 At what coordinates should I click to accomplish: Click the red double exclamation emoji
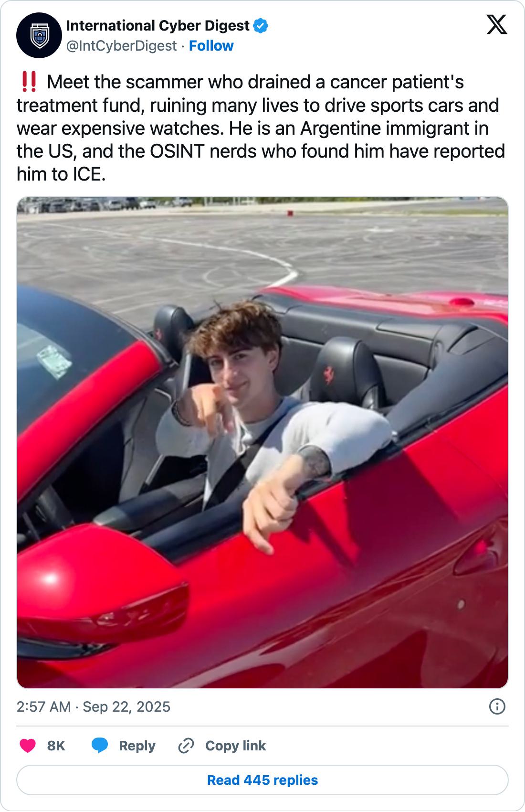point(29,82)
